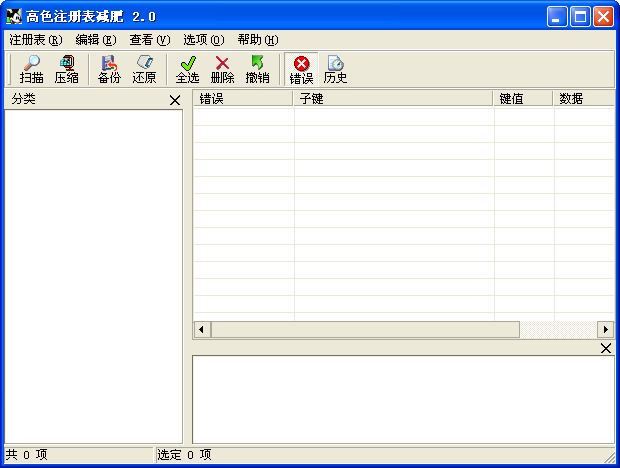The image size is (620, 468).
Task: Open the 注册表 (Registry) menu
Action: 35,40
